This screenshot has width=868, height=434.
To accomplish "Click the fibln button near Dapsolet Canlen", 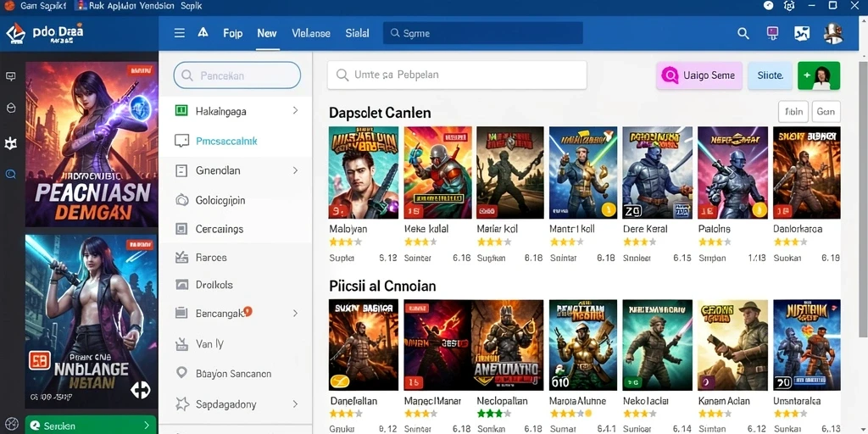I will coord(793,111).
